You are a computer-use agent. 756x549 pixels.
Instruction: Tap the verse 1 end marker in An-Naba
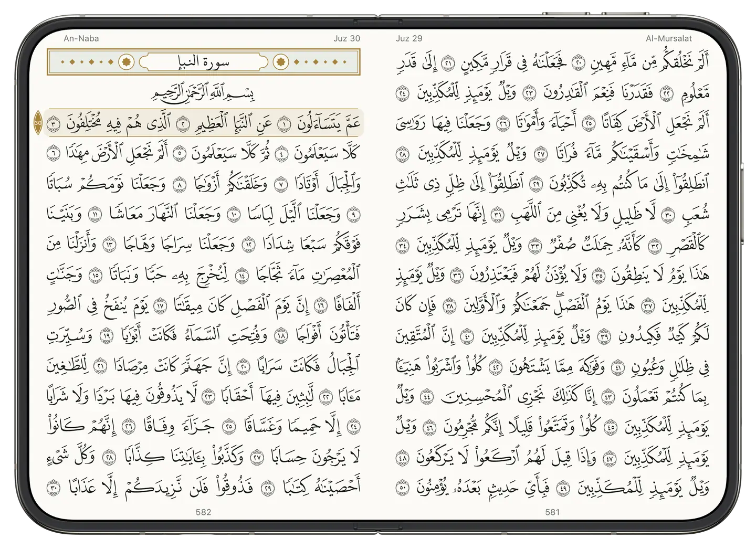pos(284,124)
